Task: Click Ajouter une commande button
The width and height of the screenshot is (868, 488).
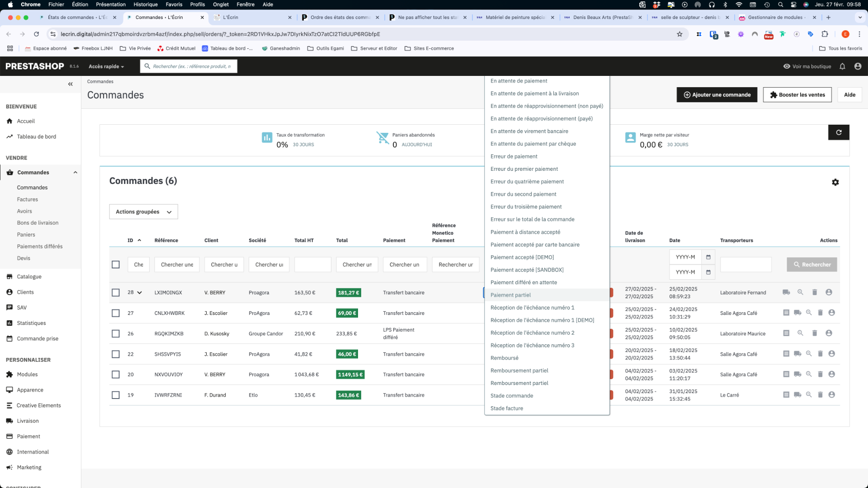Action: (717, 95)
